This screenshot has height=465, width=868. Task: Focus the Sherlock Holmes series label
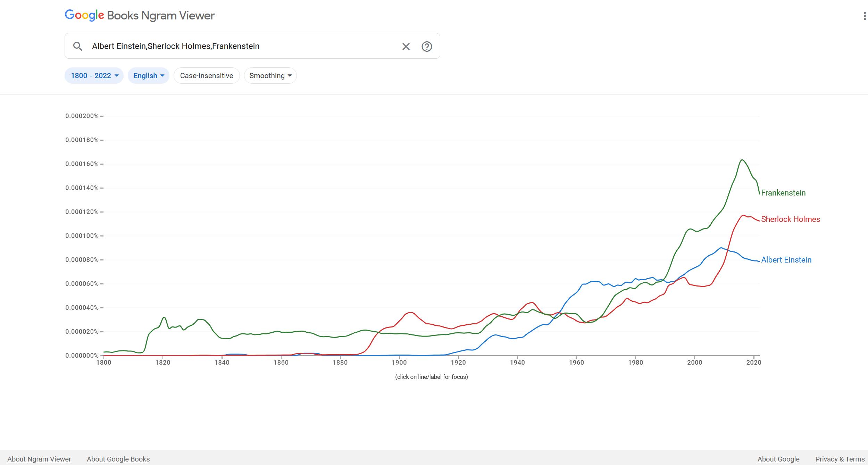click(791, 219)
